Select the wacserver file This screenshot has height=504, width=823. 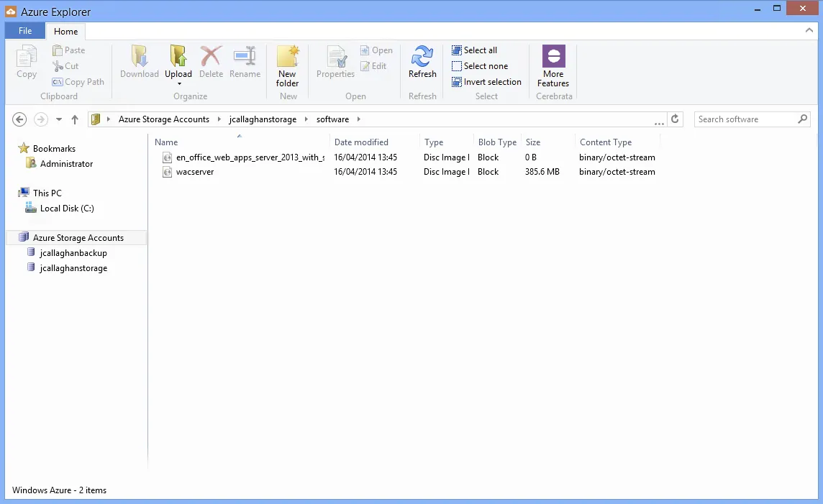coord(195,172)
